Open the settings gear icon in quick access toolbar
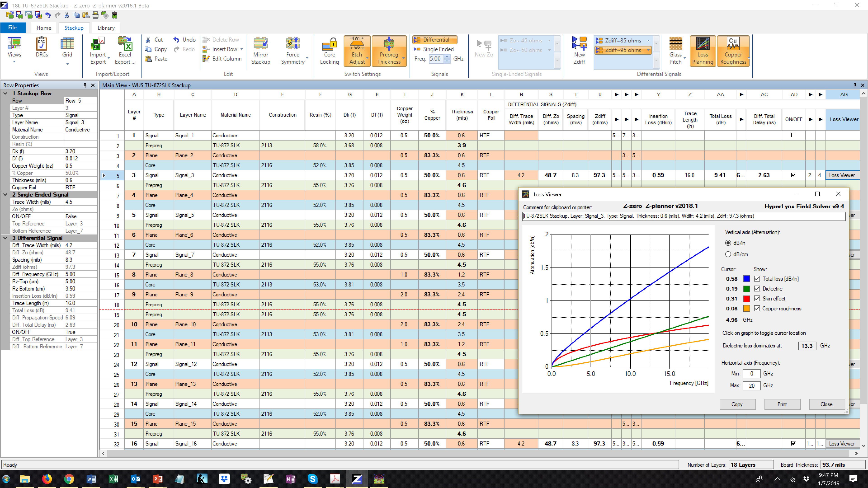Screen dimensions: 868x488 click(105, 15)
